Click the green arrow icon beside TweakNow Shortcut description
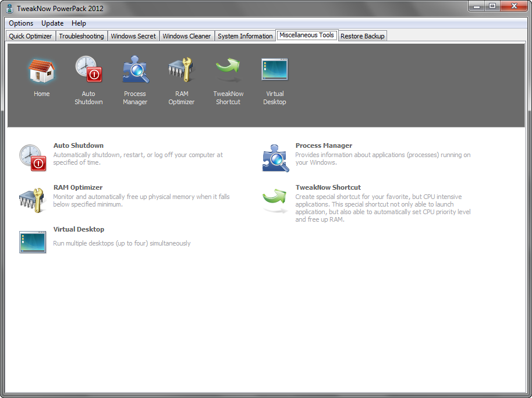The width and height of the screenshot is (532, 398). point(275,200)
